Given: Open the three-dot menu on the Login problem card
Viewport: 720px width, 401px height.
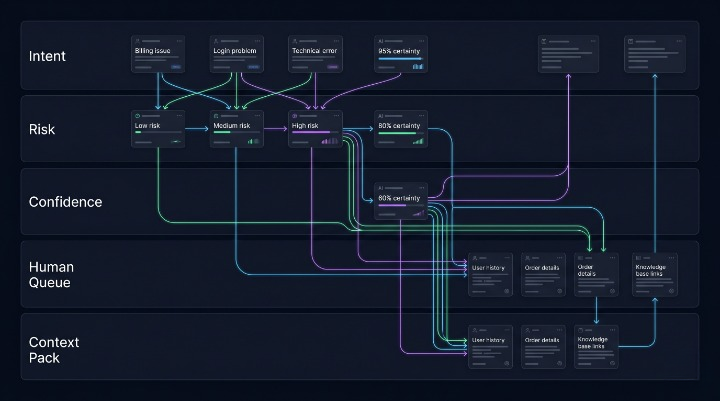Looking at the screenshot, I should pos(258,41).
